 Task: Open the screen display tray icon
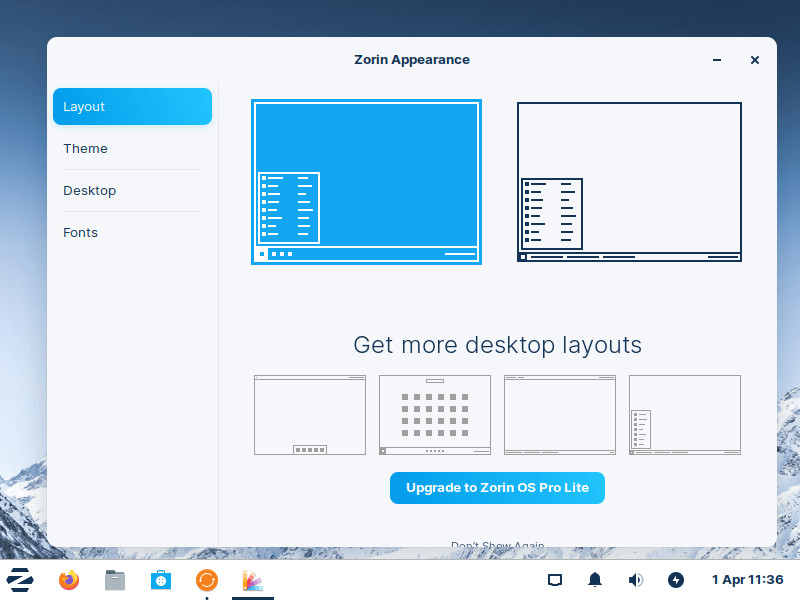(555, 580)
